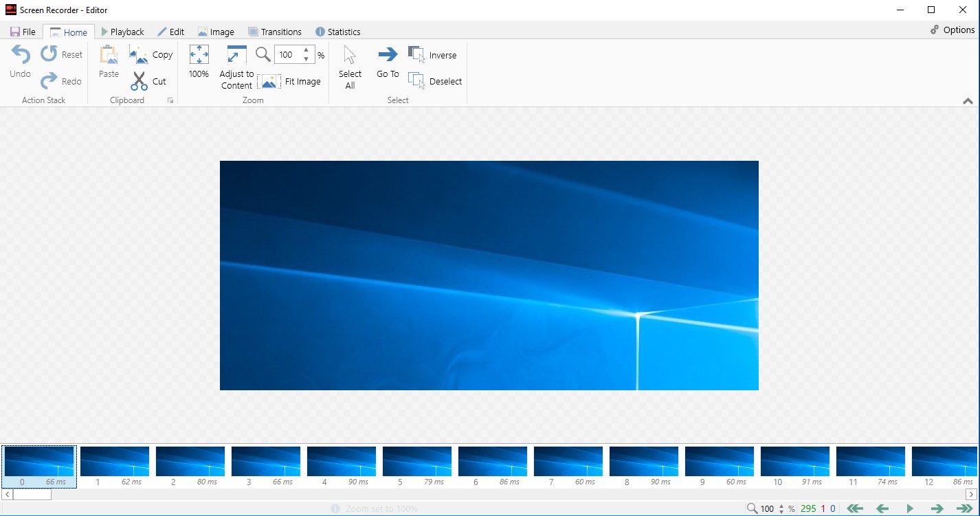Click the Fit Image icon
The height and width of the screenshot is (516, 980).
coord(269,82)
